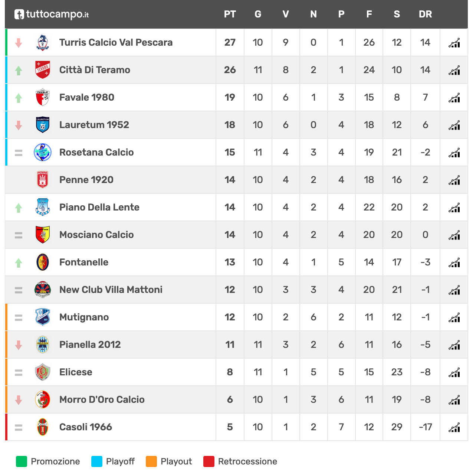The height and width of the screenshot is (470, 476).
Task: Select the PT column header
Action: 230,14
